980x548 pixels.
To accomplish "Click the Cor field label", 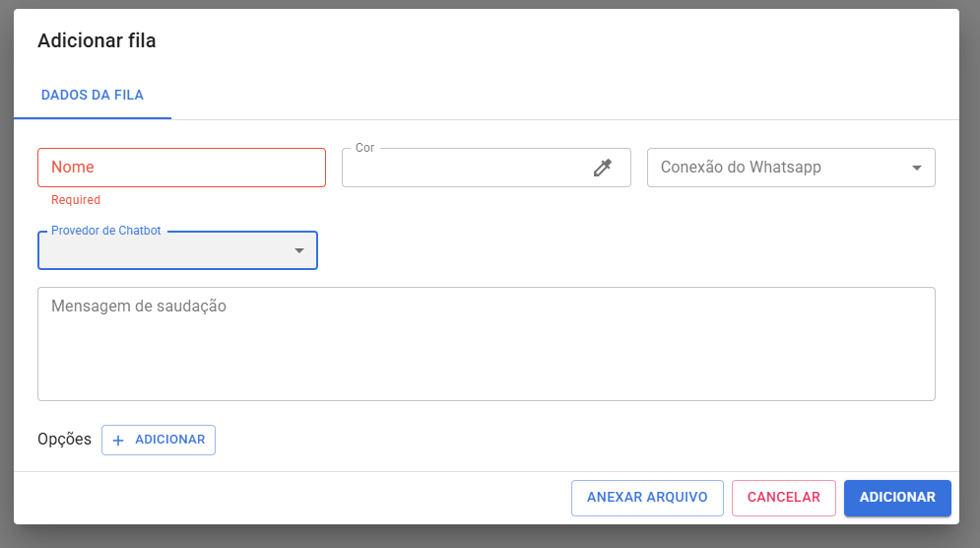I will pyautogui.click(x=364, y=148).
